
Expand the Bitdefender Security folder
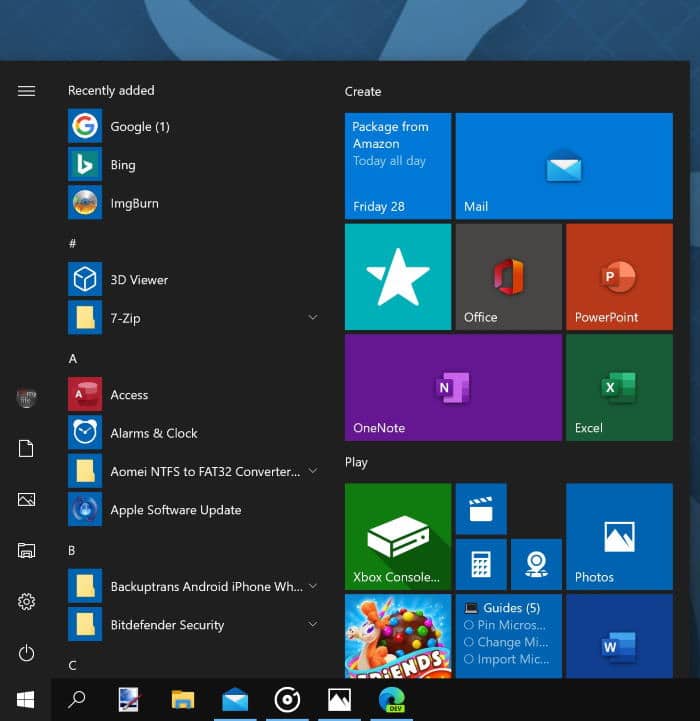[x=313, y=624]
